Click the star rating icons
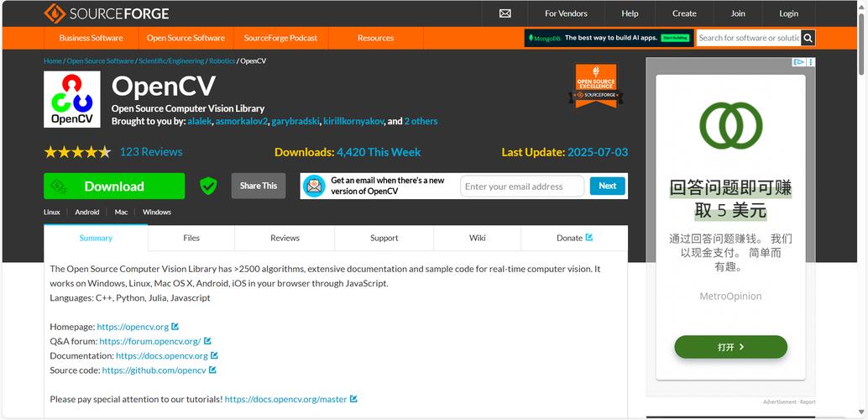Screen dimensions: 868x420 [x=77, y=152]
